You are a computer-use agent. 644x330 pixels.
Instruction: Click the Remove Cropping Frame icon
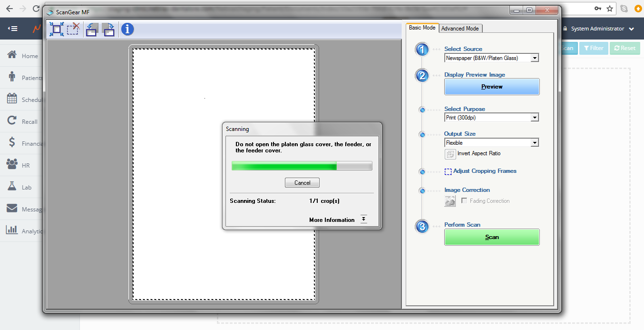click(x=73, y=30)
